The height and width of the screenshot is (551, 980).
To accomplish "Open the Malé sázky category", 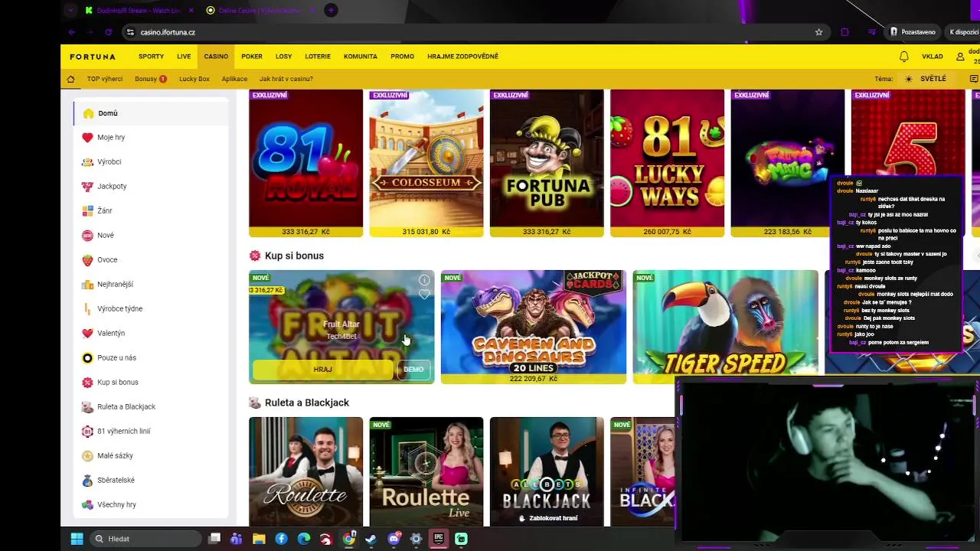I will point(151,456).
